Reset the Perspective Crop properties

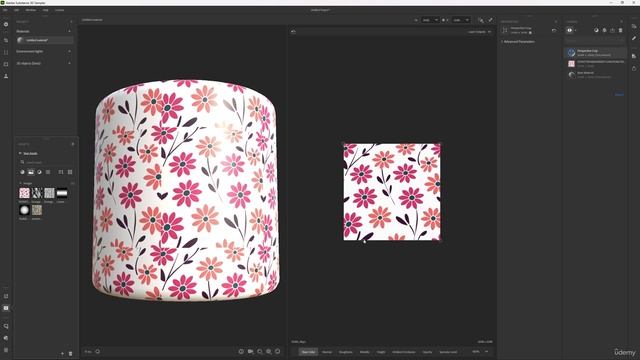[554, 30]
